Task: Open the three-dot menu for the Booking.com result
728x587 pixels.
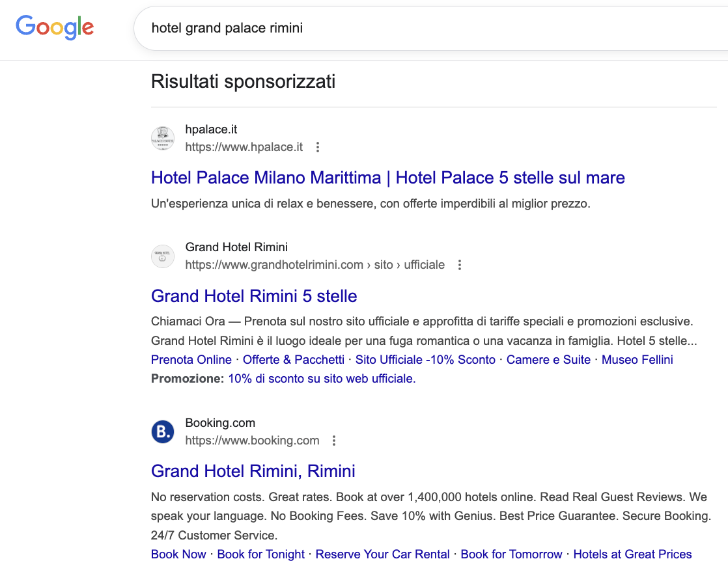Action: point(333,441)
